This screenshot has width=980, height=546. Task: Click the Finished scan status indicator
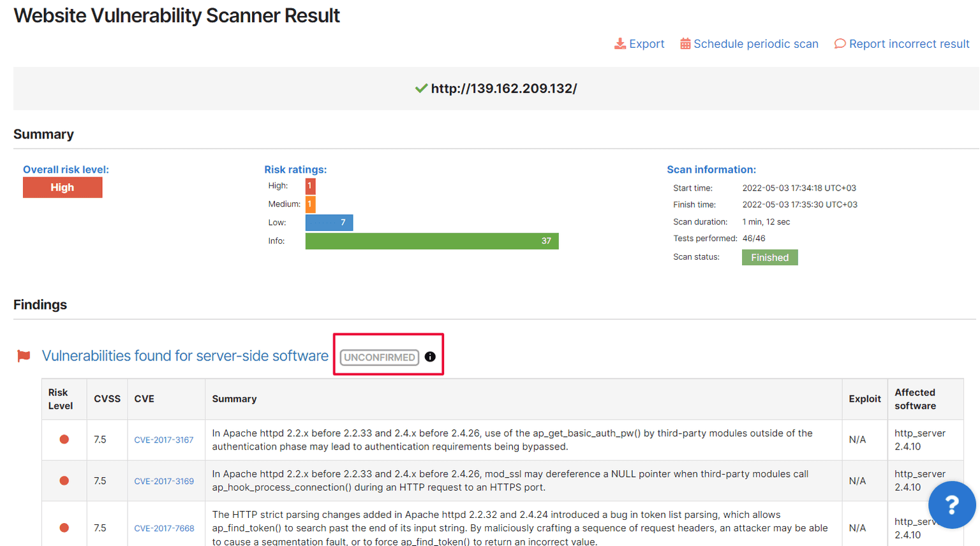(769, 257)
